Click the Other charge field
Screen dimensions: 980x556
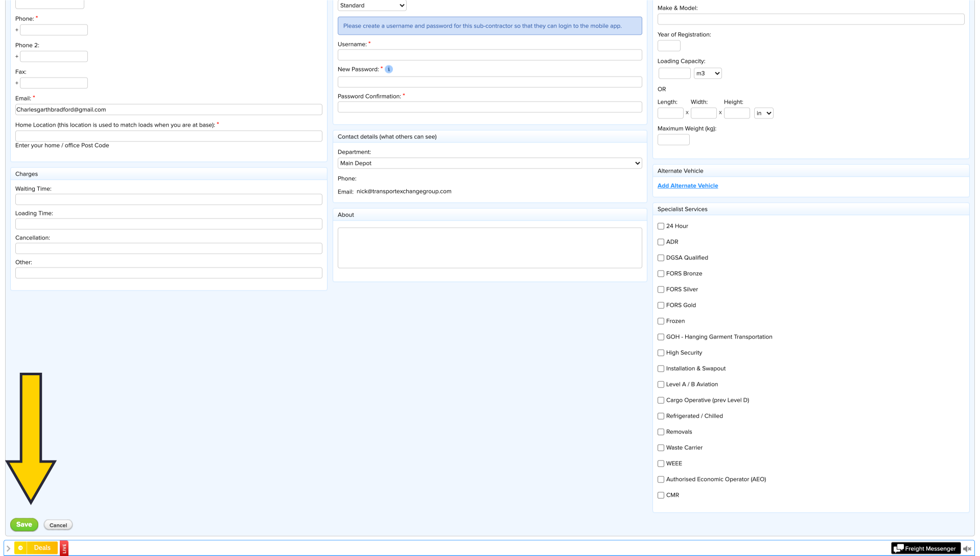169,273
